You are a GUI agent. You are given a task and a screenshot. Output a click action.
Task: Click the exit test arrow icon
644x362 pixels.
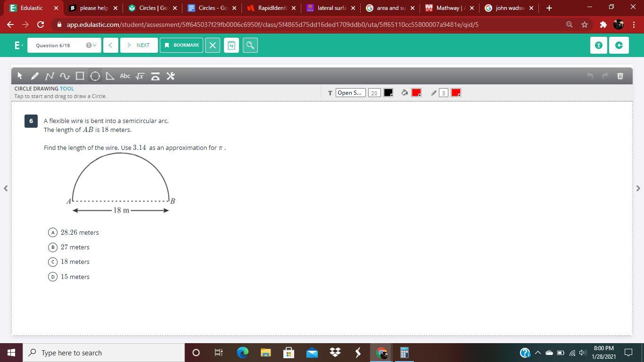click(619, 45)
